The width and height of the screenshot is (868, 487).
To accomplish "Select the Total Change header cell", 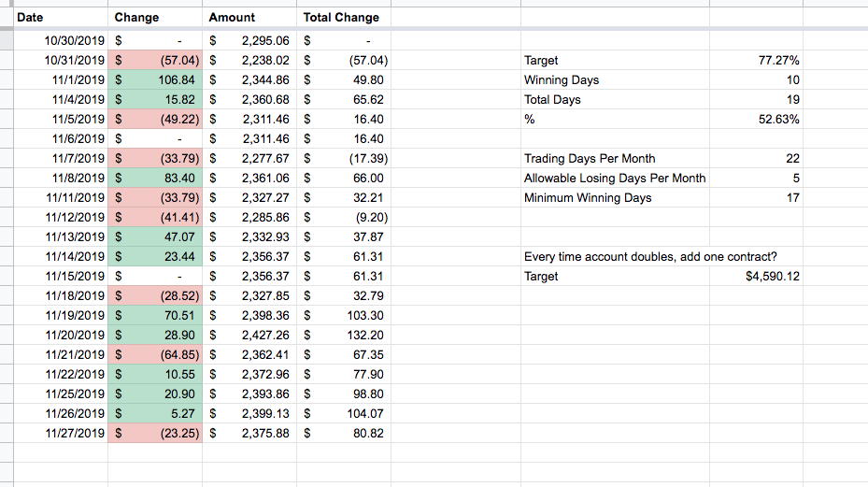I will point(344,17).
